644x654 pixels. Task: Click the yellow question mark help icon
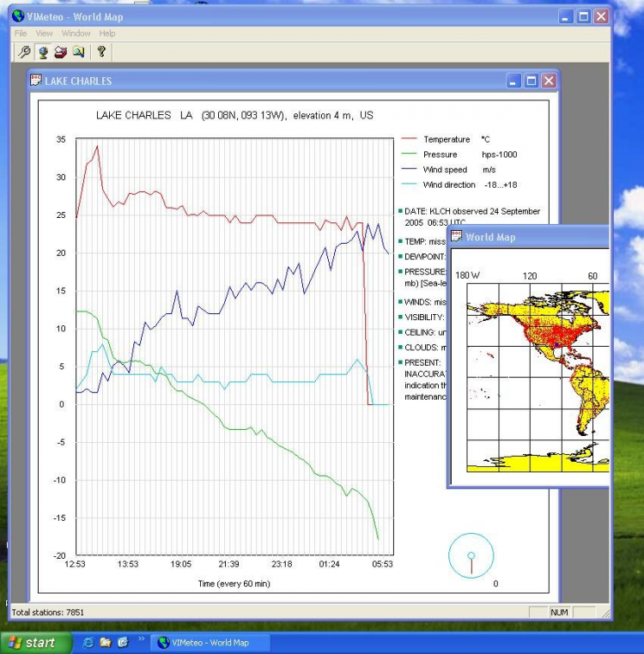101,52
